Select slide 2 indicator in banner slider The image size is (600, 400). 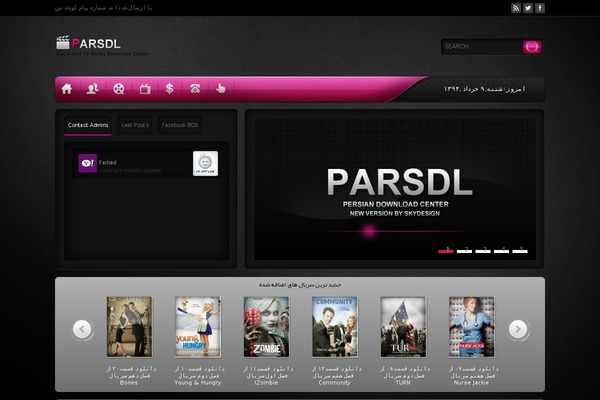(x=464, y=251)
